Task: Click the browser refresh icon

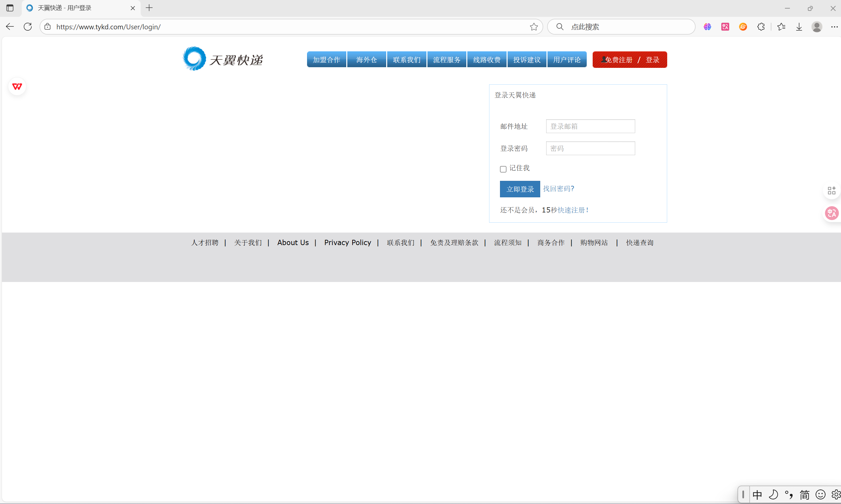Action: (28, 26)
